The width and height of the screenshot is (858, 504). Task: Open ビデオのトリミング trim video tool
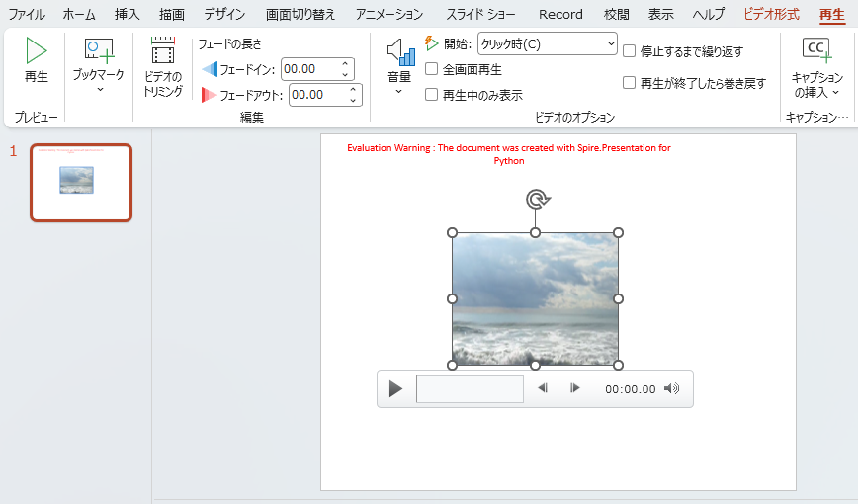click(x=162, y=50)
